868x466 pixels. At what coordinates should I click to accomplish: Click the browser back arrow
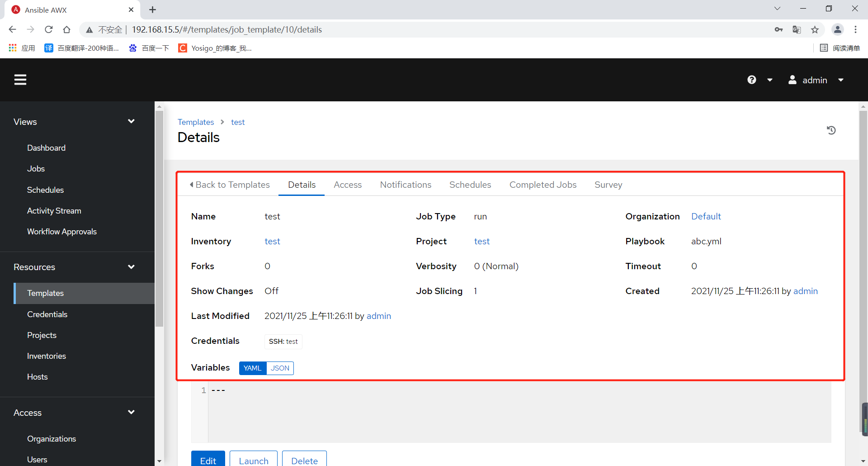(x=12, y=29)
